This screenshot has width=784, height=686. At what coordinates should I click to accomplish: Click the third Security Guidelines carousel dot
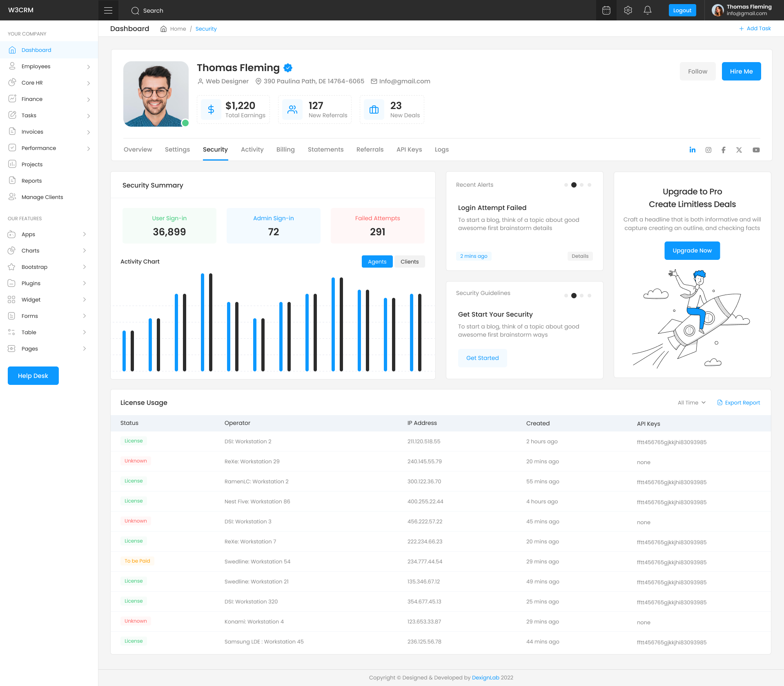pyautogui.click(x=581, y=295)
